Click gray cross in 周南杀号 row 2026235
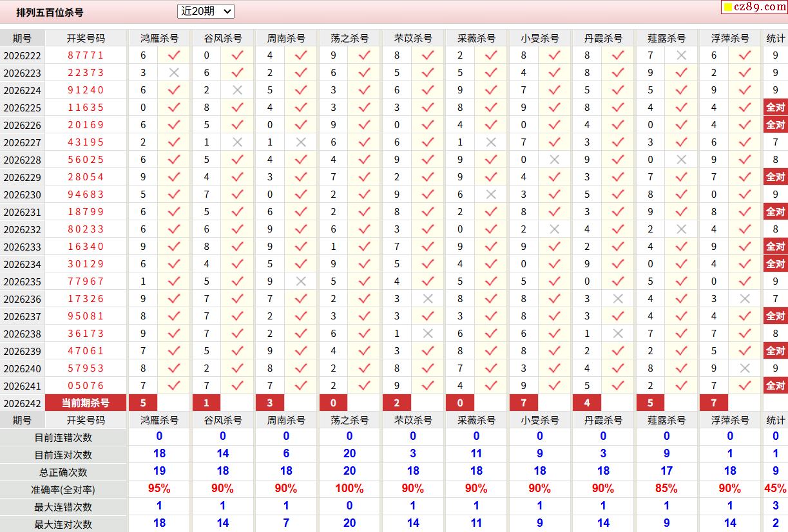Screen dimensions: 788x532 pos(301,281)
